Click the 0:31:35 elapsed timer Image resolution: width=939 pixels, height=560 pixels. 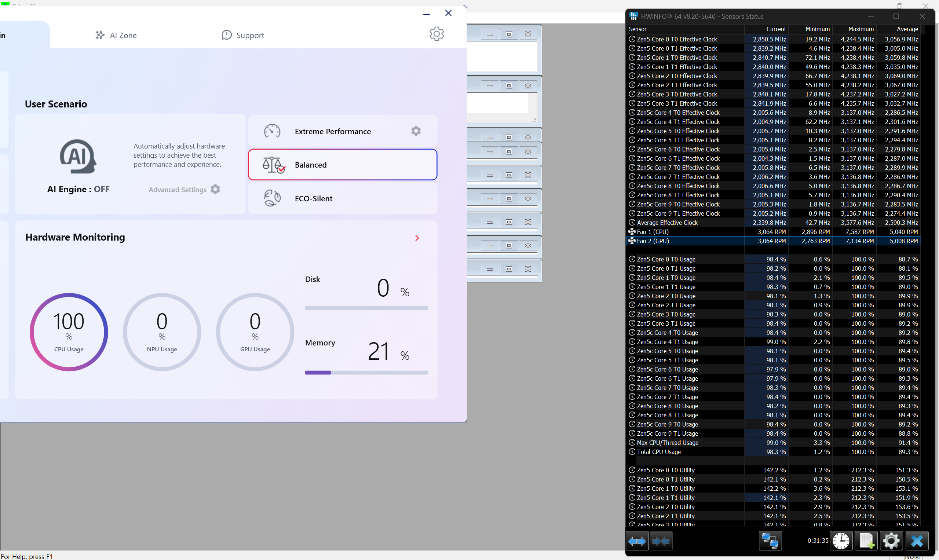818,541
